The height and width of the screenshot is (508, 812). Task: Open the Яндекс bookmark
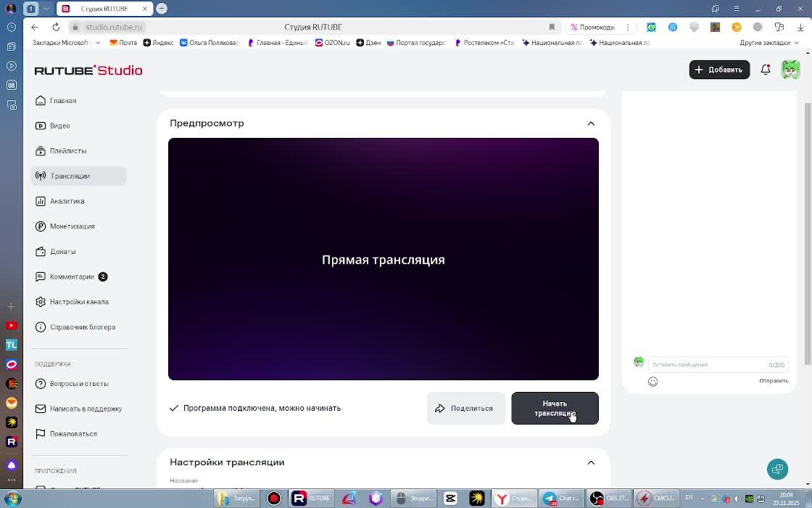pos(158,43)
